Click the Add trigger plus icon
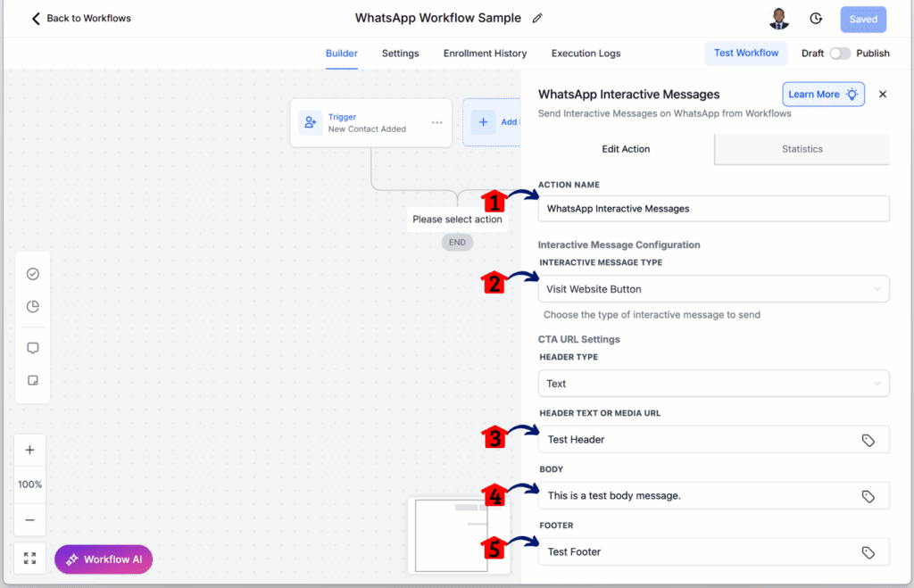This screenshot has width=914, height=588. (483, 122)
